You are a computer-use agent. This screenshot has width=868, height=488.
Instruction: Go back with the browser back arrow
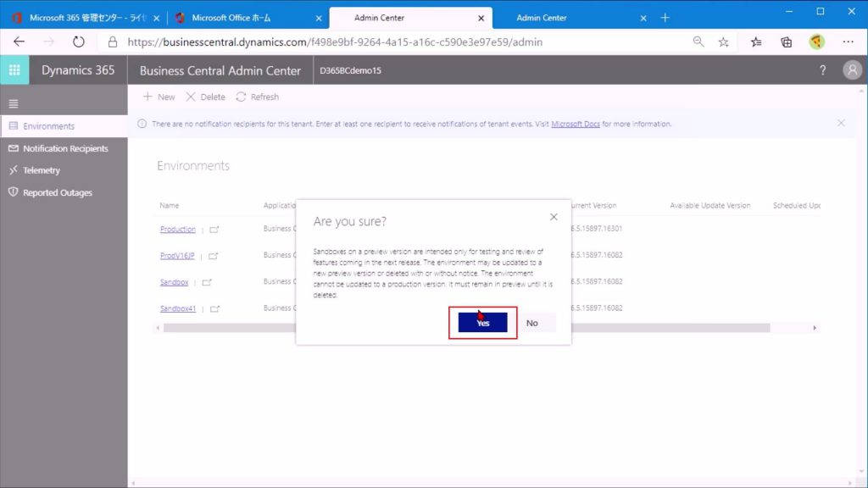click(x=19, y=42)
